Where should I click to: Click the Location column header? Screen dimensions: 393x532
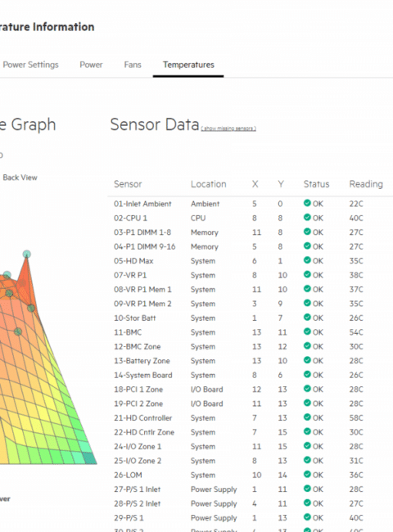(x=209, y=184)
